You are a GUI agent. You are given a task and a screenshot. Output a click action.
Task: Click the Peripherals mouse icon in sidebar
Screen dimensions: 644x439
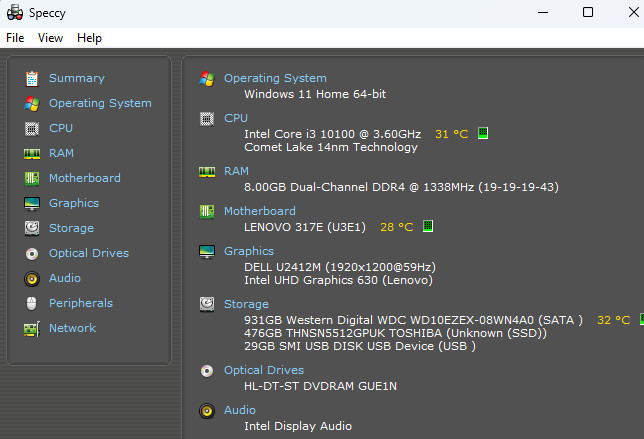point(31,303)
